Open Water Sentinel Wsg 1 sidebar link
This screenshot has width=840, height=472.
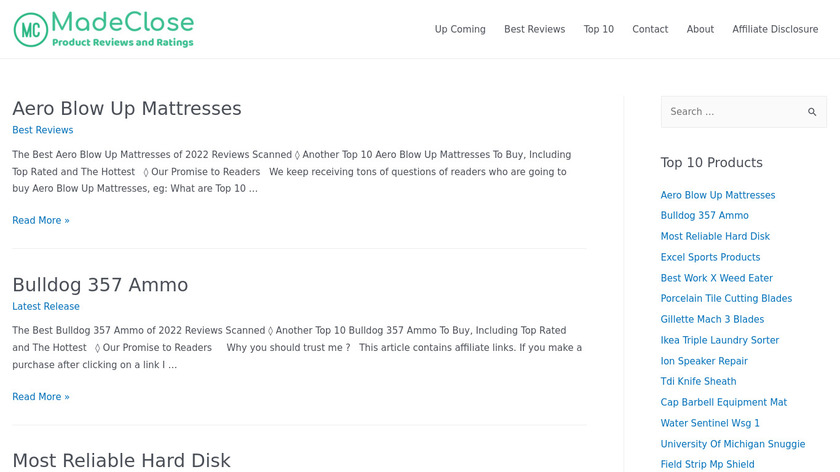click(x=710, y=423)
